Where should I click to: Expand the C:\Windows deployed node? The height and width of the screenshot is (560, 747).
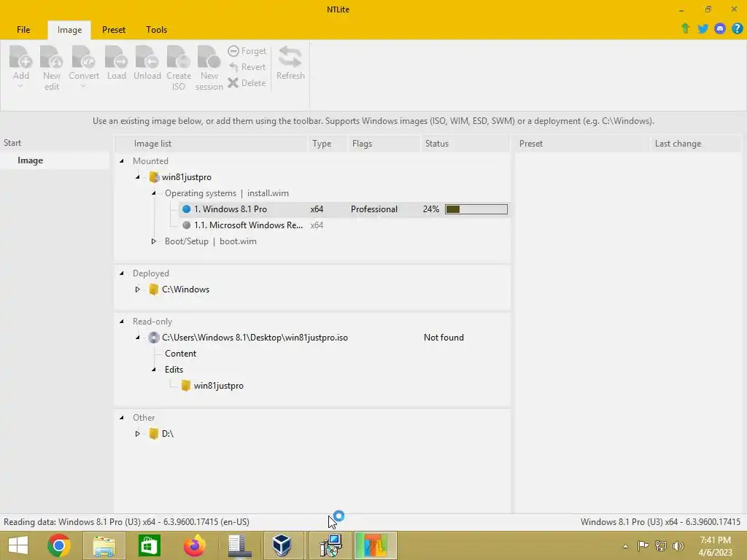137,289
